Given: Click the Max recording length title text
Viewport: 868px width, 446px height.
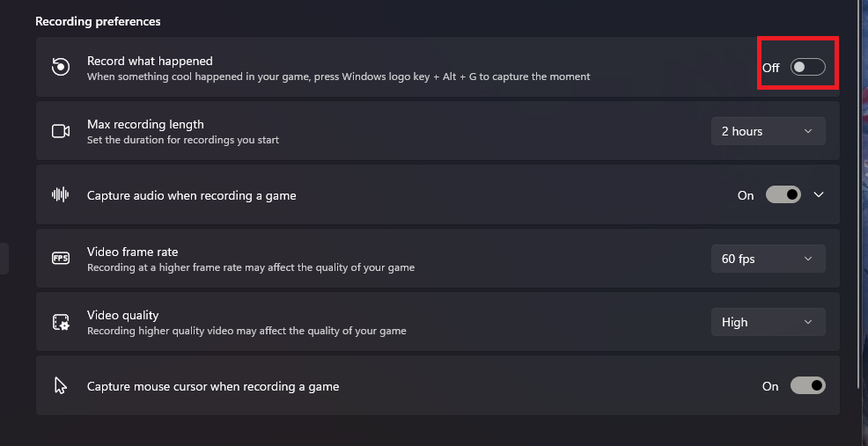Looking at the screenshot, I should [145, 125].
